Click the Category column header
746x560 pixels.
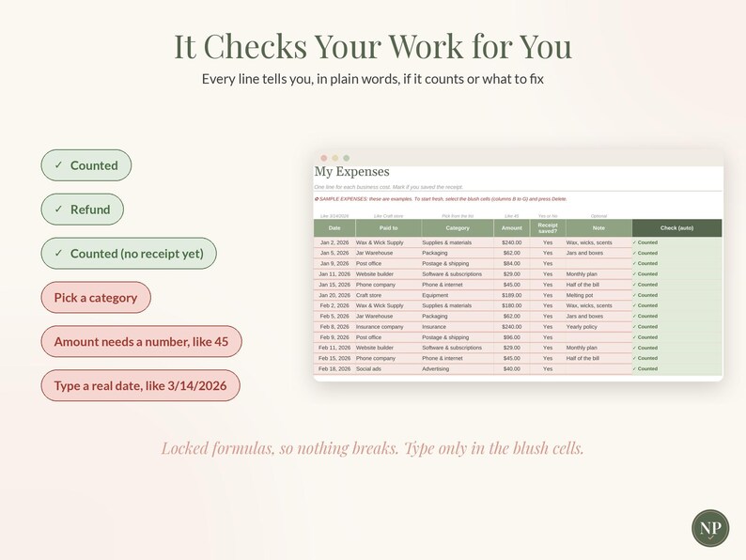[x=458, y=228]
